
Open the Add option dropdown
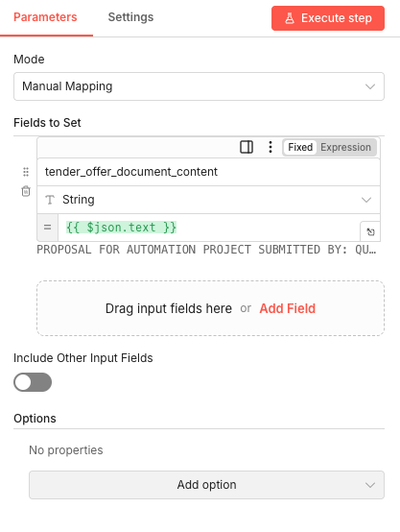coord(206,485)
